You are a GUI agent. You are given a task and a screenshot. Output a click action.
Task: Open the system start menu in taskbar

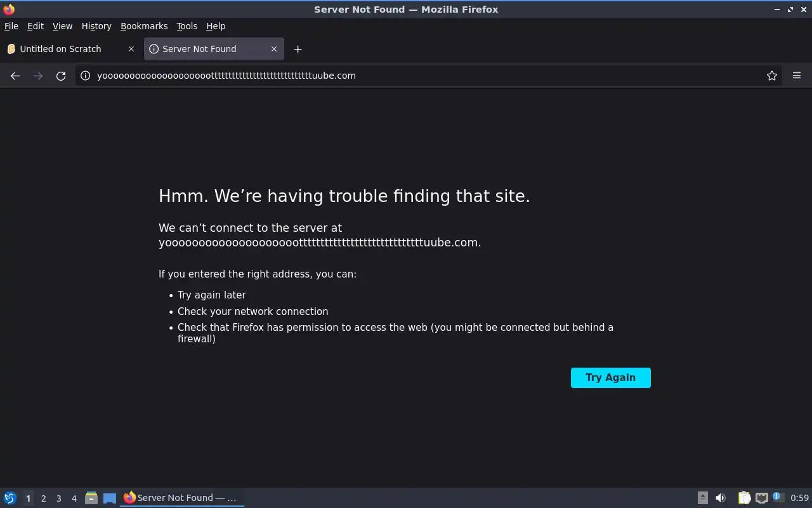click(10, 498)
